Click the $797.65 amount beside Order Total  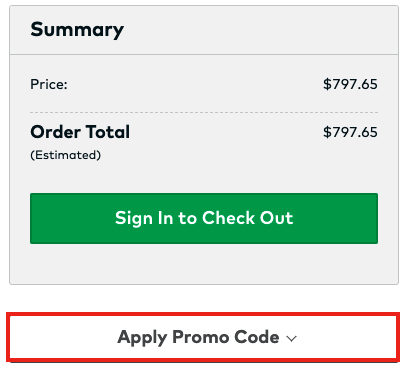pyautogui.click(x=350, y=132)
